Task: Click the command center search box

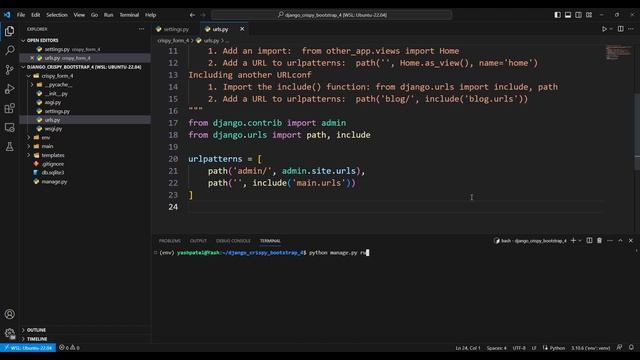Action: pyautogui.click(x=331, y=15)
